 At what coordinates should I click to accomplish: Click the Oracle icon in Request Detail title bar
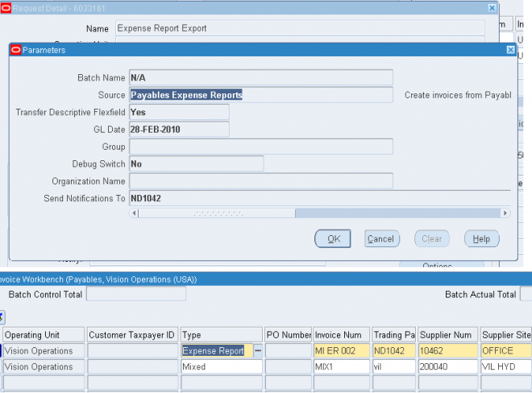pos(6,8)
